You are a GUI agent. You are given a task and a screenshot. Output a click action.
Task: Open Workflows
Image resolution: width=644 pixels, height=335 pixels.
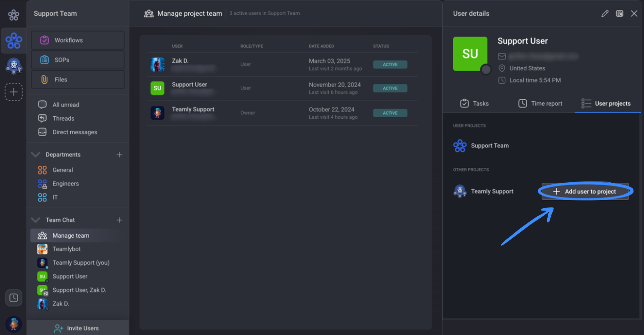point(78,40)
